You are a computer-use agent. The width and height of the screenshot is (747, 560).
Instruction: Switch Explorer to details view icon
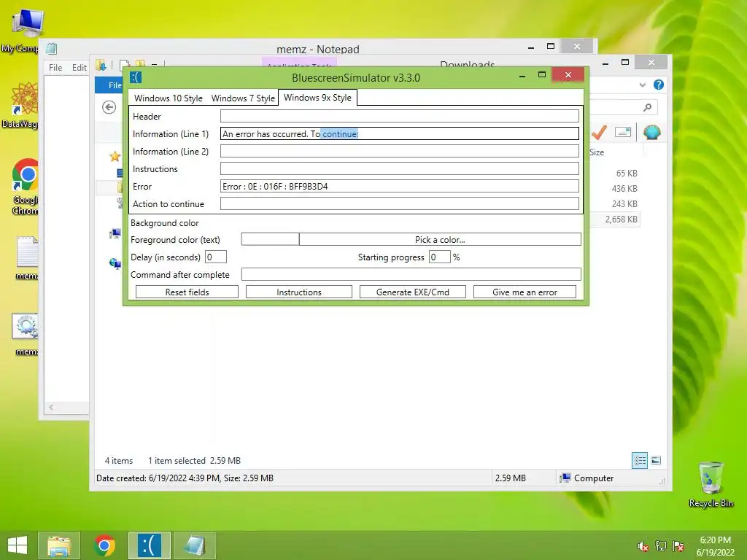click(639, 461)
